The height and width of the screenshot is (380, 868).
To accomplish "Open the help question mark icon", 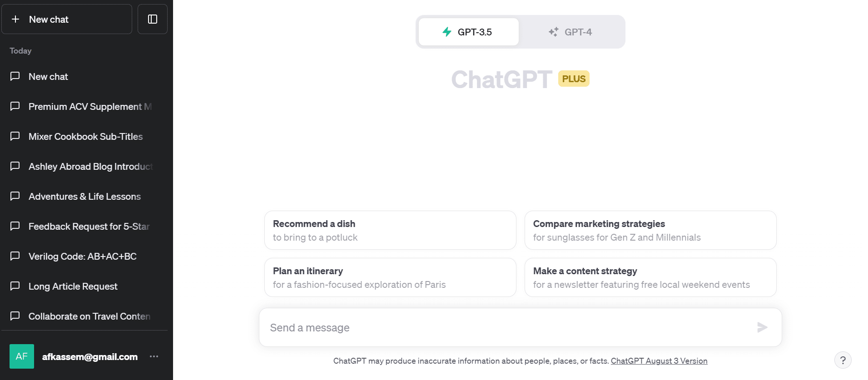I will click(843, 360).
